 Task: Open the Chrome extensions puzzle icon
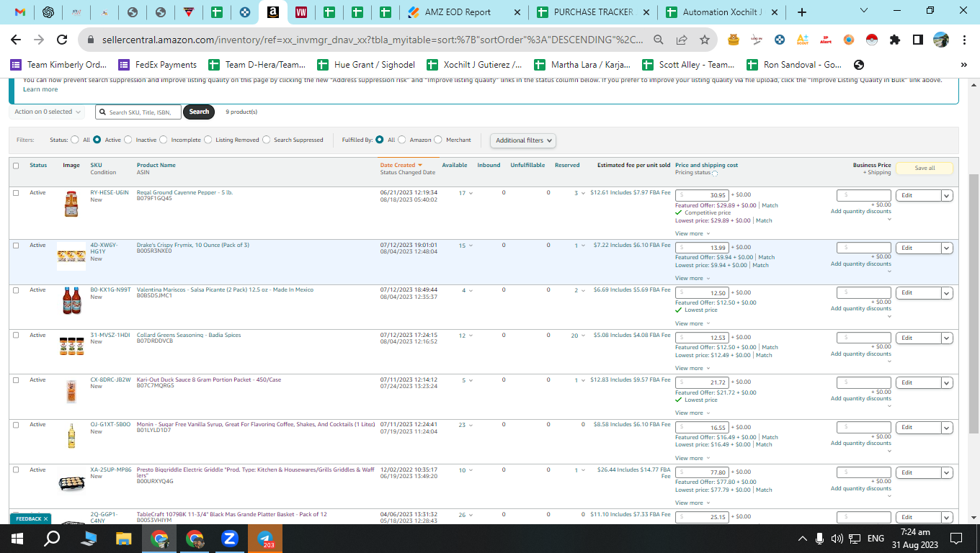[895, 40]
